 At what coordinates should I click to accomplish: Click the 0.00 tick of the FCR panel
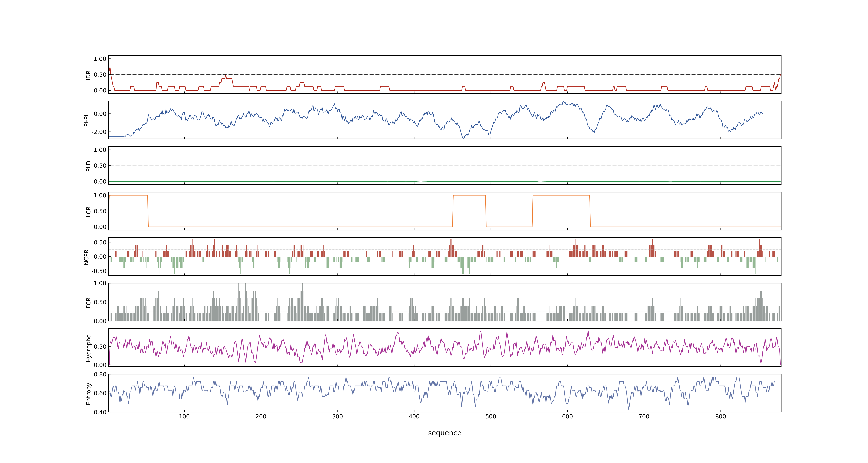(x=100, y=321)
